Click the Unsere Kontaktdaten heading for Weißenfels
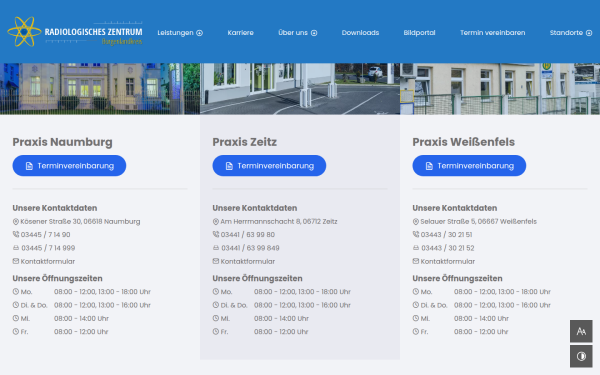This screenshot has width=600, height=375. pos(455,208)
